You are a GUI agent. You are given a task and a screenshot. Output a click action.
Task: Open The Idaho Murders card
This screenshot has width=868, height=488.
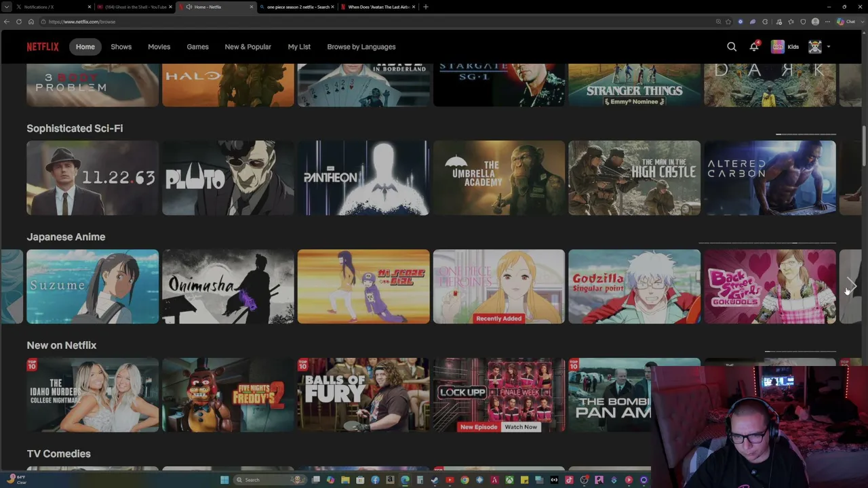(92, 395)
